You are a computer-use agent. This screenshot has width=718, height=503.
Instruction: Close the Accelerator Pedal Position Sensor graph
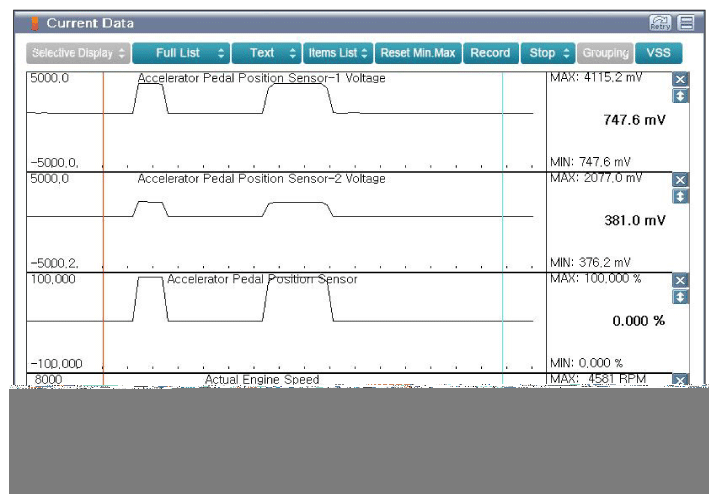point(681,281)
